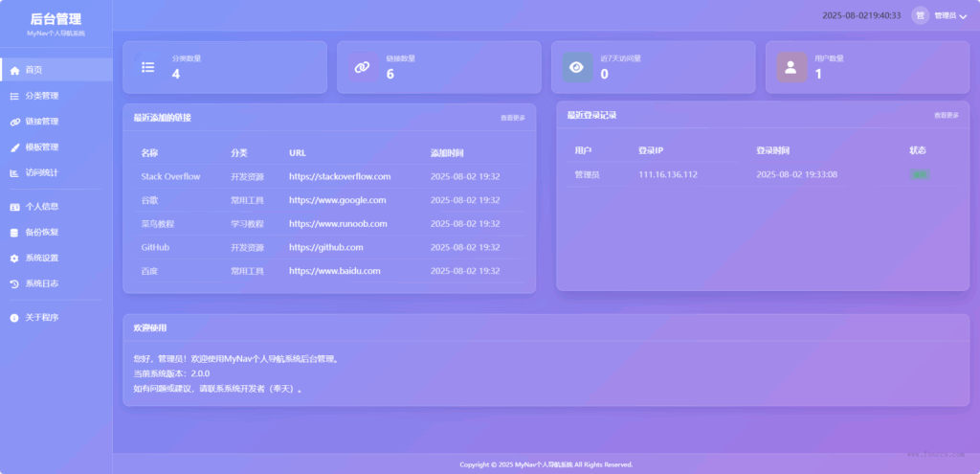980x474 pixels.
Task: Expand the 管理员 user dropdown menu
Action: coord(963,16)
